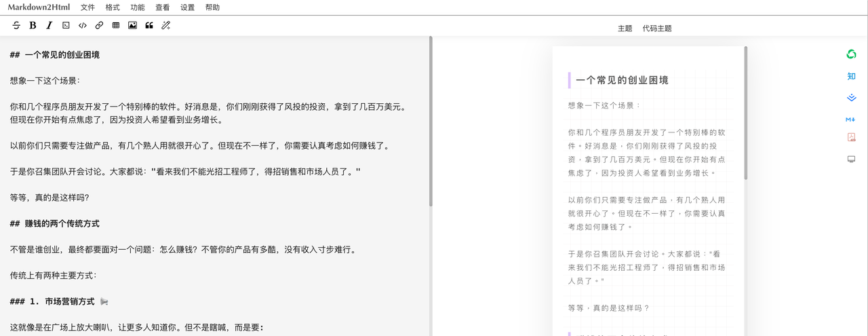Insert a hyperlink using the link icon
The height and width of the screenshot is (336, 868).
point(99,25)
